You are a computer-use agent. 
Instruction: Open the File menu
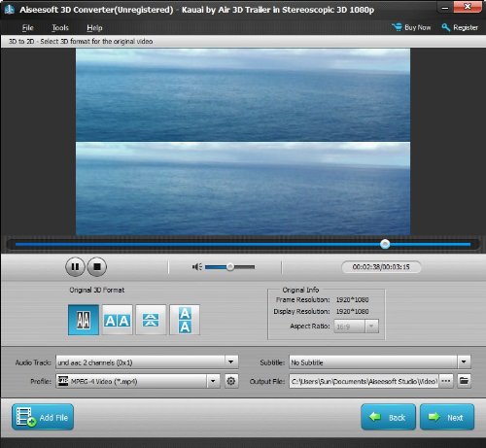[27, 28]
